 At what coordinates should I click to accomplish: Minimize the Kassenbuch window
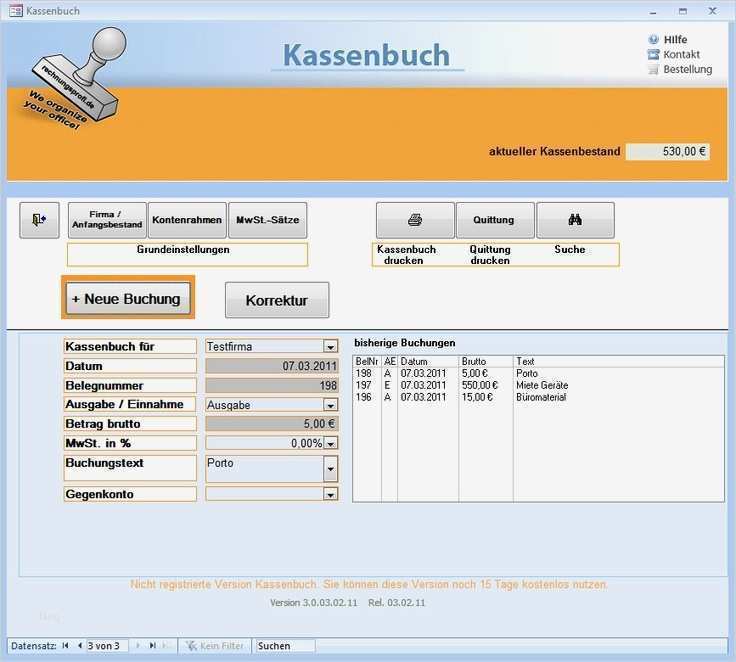click(x=653, y=11)
